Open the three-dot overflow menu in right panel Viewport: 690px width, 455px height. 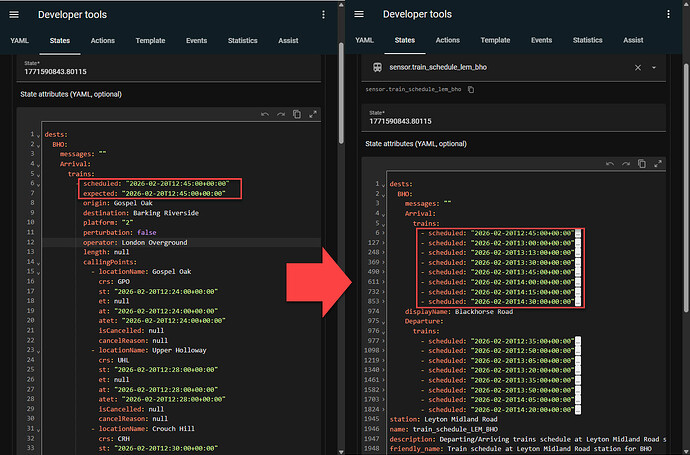(x=668, y=15)
